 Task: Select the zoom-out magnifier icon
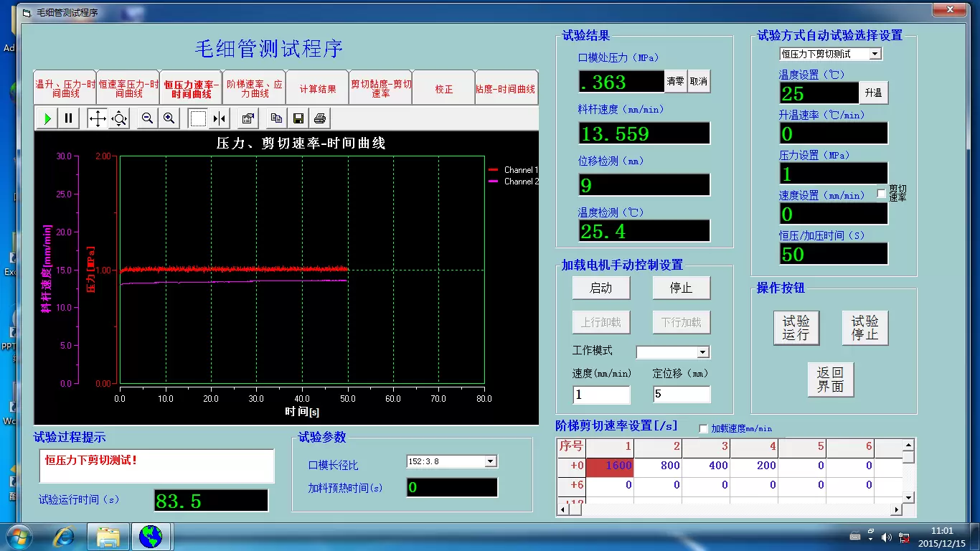click(x=147, y=118)
